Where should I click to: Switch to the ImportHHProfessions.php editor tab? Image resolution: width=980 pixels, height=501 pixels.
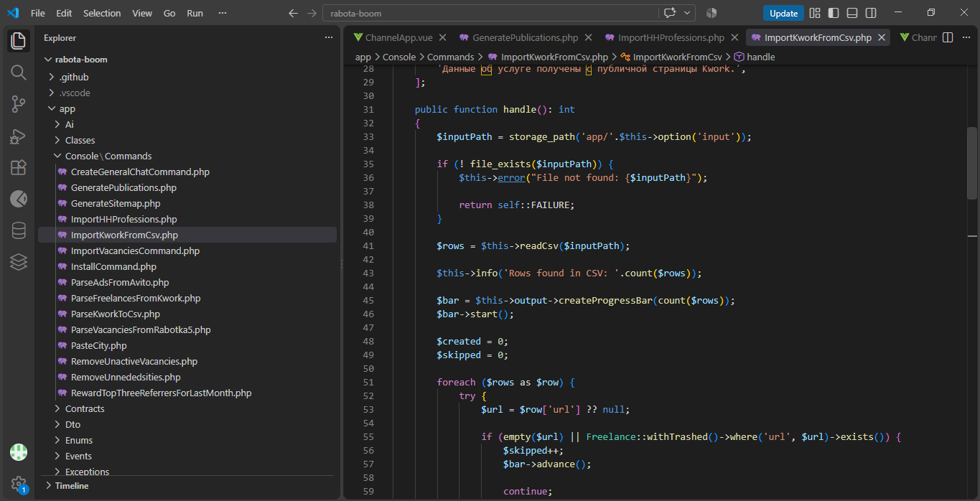pos(671,37)
